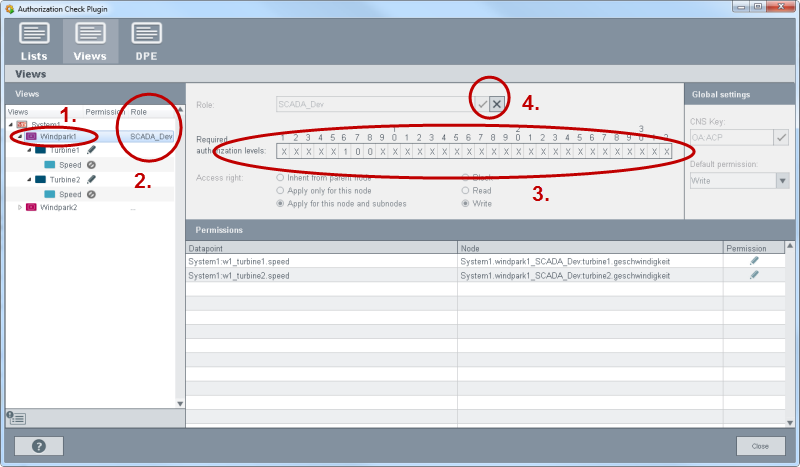Toggle authorization level 6 box showing 1

click(345, 152)
